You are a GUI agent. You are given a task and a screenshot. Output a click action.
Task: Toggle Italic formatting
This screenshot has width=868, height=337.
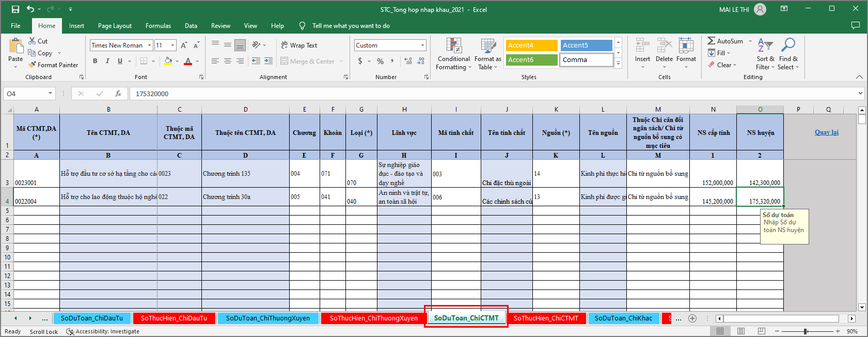(x=107, y=61)
